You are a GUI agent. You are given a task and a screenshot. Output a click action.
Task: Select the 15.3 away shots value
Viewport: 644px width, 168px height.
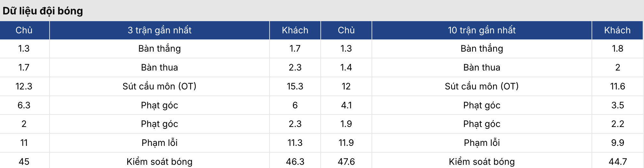(295, 86)
